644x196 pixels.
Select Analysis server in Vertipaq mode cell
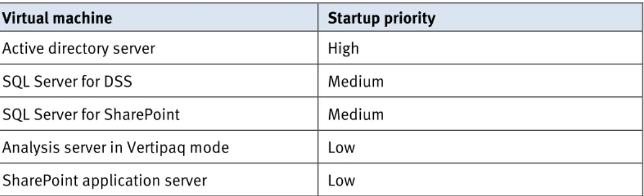158,147
